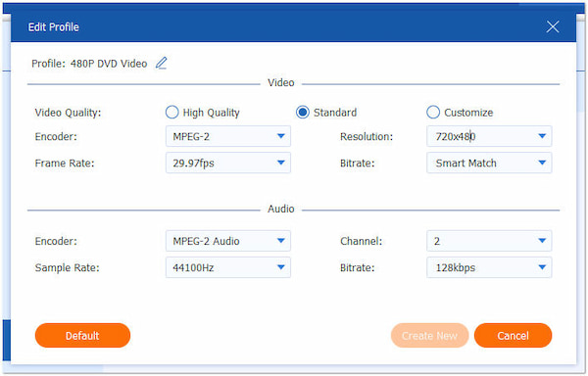
Task: Choose the Customize video quality option
Action: [x=433, y=112]
